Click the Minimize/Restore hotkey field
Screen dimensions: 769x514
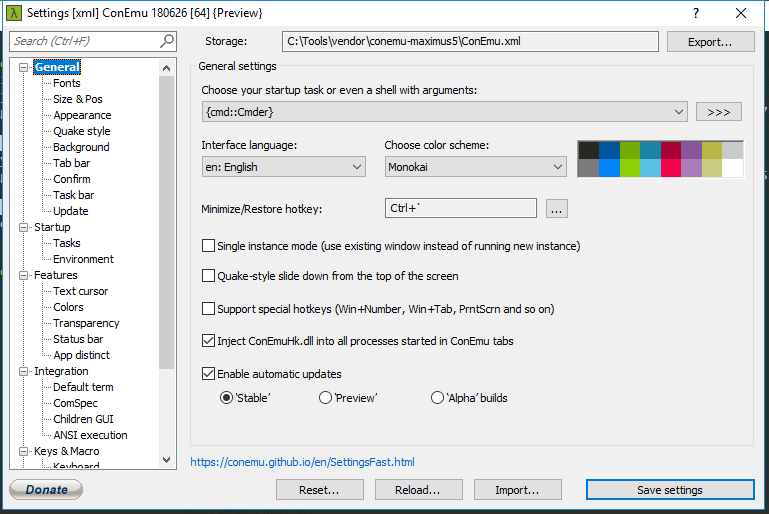(461, 208)
